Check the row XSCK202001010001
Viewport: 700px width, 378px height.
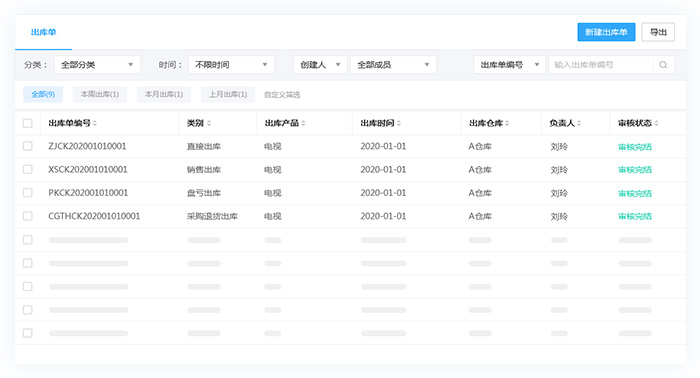pyautogui.click(x=28, y=170)
